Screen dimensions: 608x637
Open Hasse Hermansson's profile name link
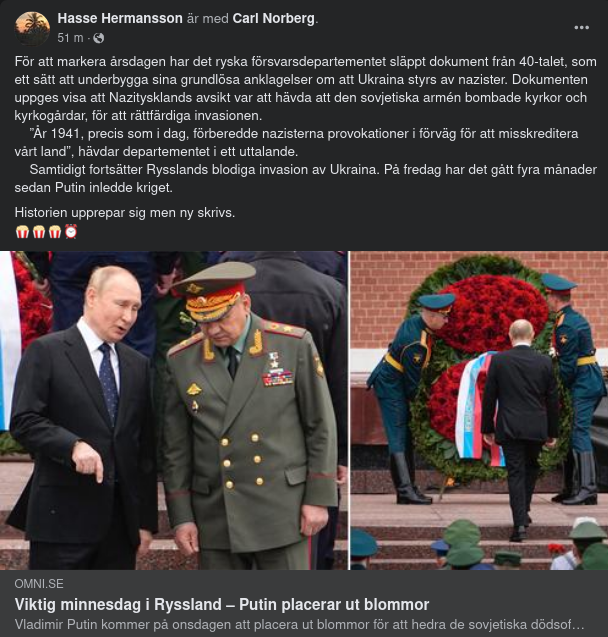[120, 18]
